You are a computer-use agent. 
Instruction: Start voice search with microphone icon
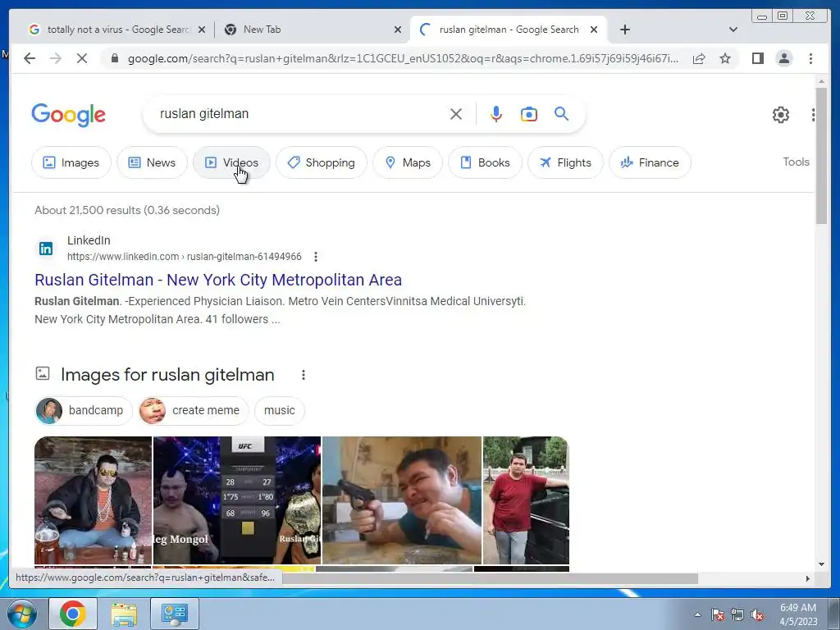pyautogui.click(x=496, y=114)
